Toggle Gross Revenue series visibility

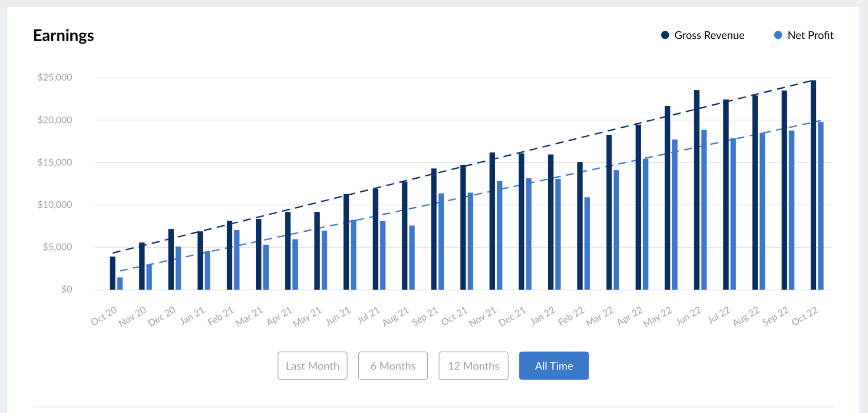pyautogui.click(x=708, y=35)
